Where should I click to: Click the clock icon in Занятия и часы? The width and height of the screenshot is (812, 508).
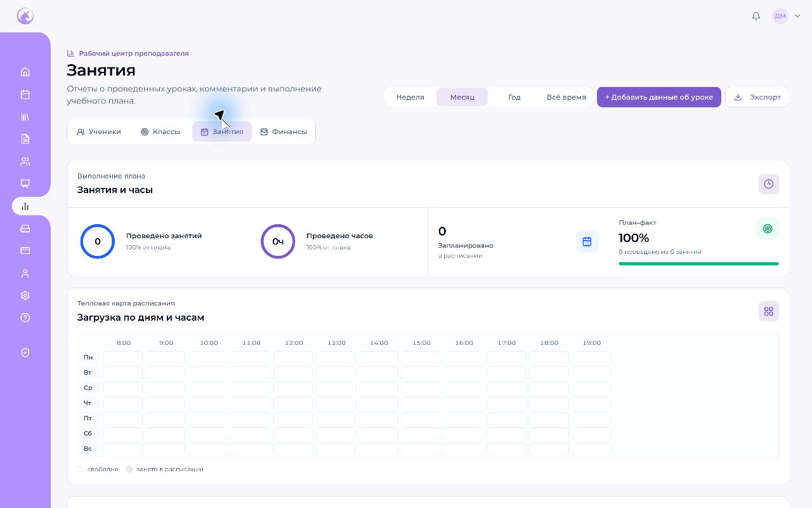tap(769, 184)
